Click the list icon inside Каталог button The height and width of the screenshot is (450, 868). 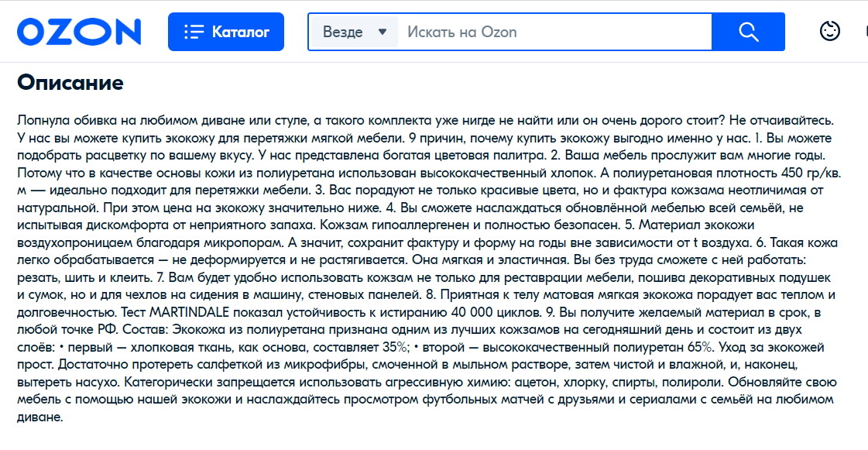pyautogui.click(x=194, y=32)
